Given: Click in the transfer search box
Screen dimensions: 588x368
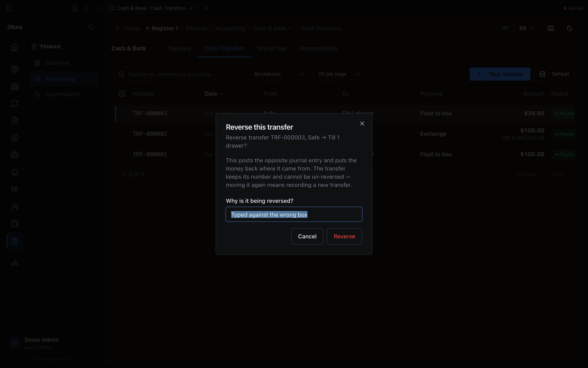Looking at the screenshot, I should (x=180, y=74).
